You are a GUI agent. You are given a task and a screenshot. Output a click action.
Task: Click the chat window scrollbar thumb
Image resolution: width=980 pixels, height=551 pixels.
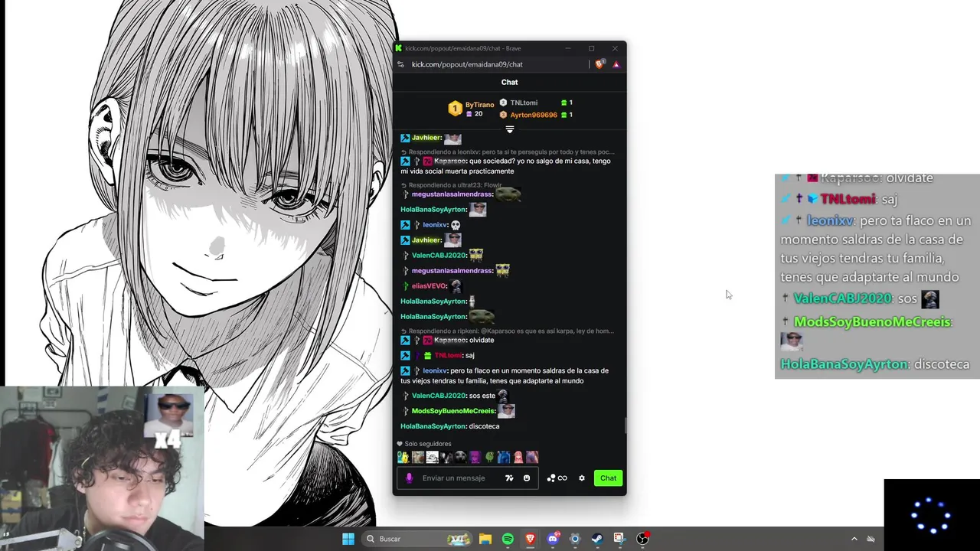tap(625, 425)
